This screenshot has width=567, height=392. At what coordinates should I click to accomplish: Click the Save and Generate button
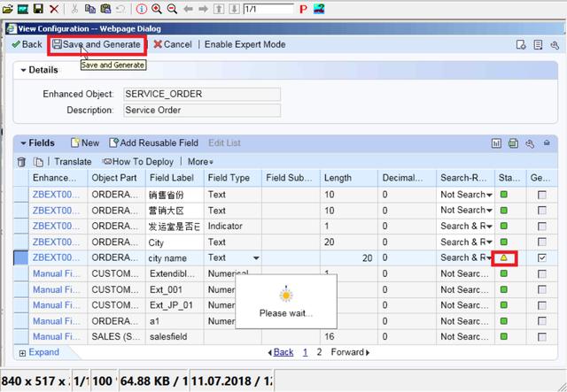click(97, 44)
